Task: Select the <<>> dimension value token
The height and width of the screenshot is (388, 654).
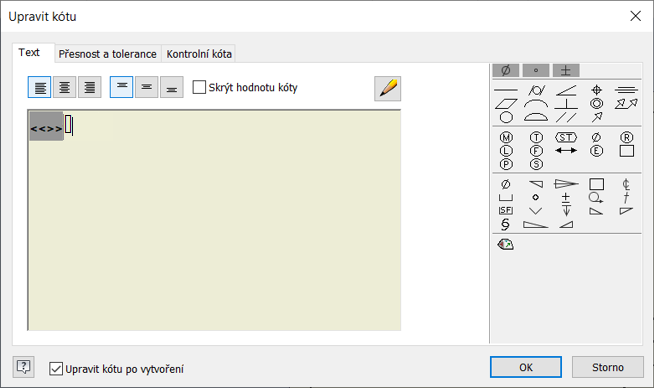Action: tap(46, 127)
